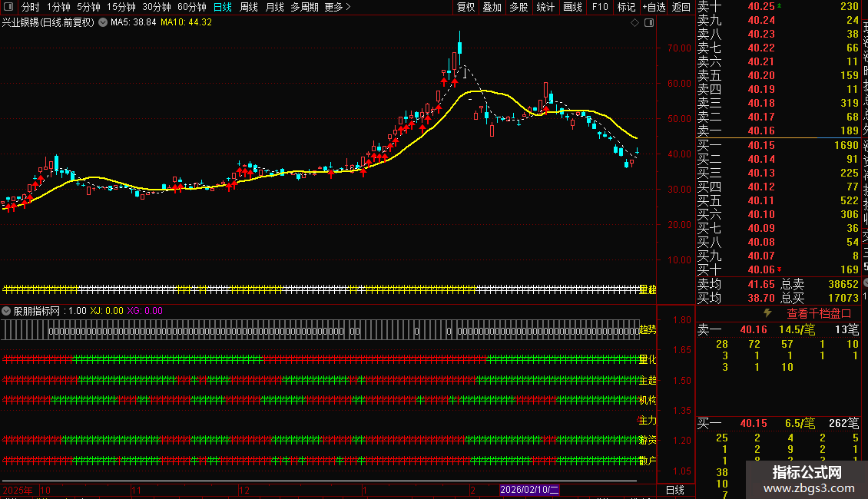The height and width of the screenshot is (499, 868).
Task: Click the 买一 6.5/笔 detail header
Action: 778,424
